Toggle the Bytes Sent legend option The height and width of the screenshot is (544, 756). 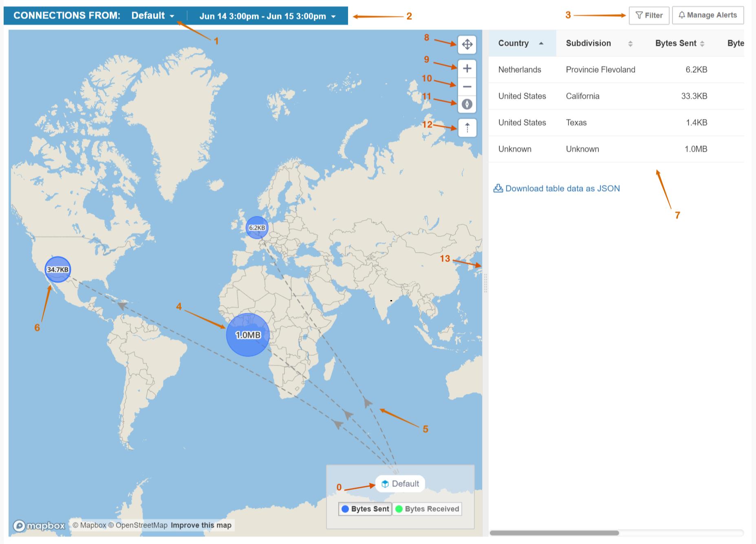pyautogui.click(x=365, y=509)
